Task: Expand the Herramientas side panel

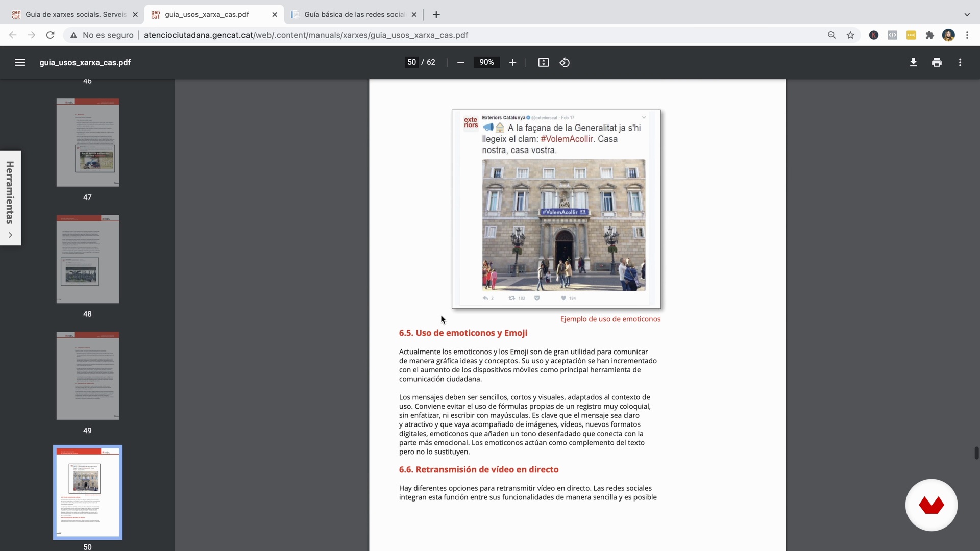Action: pos(10,198)
